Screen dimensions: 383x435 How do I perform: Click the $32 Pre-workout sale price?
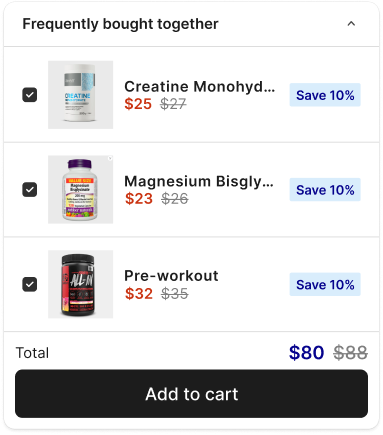coord(139,294)
